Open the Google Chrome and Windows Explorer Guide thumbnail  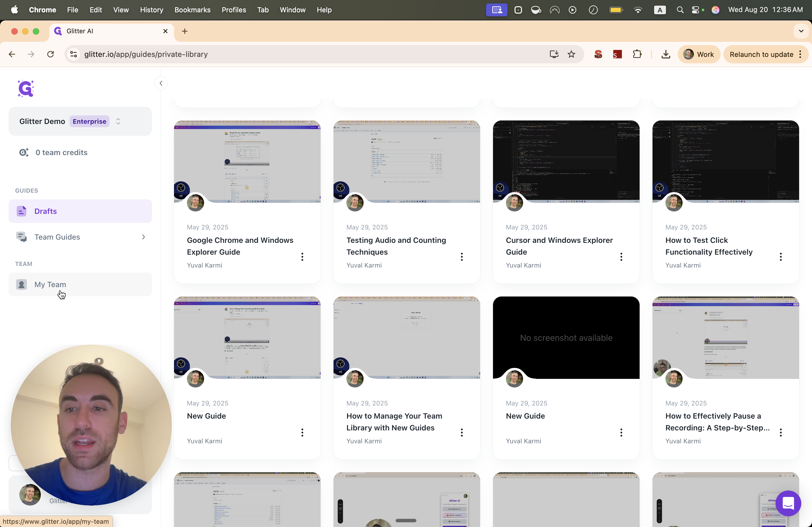[247, 162]
